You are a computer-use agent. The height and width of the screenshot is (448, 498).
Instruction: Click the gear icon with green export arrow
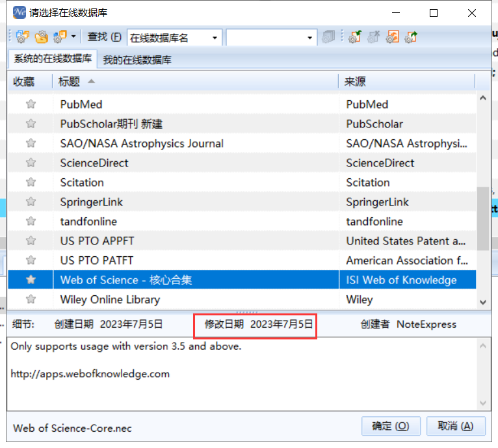click(x=411, y=37)
